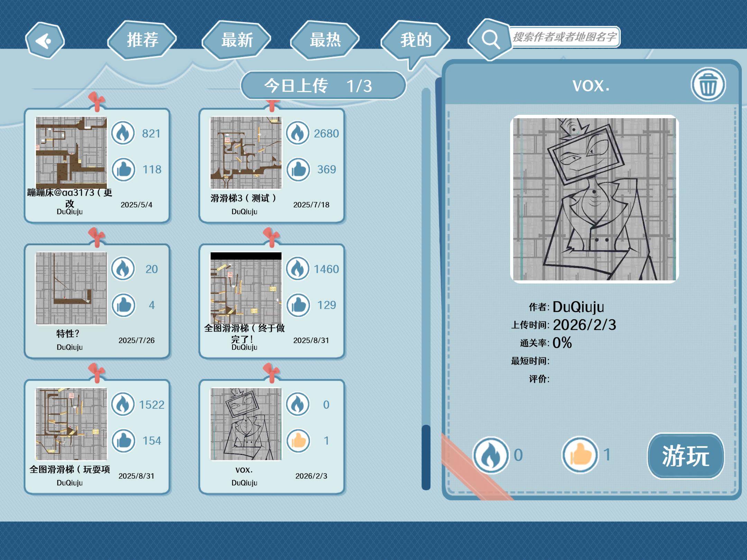
Task: Open the 蹦蹦床@aa3173 map thumbnail
Action: (x=72, y=152)
